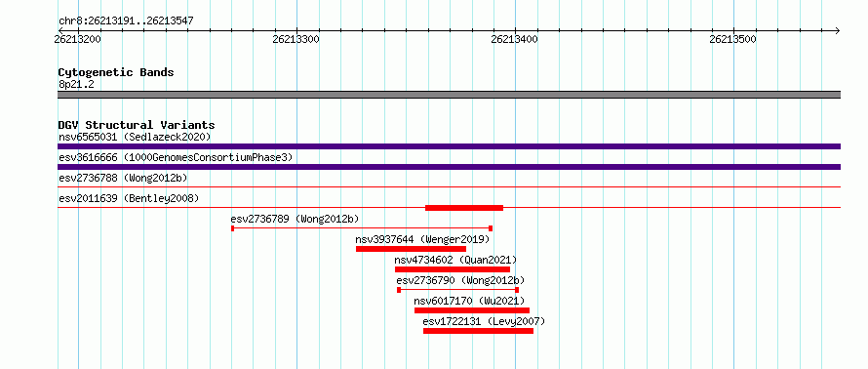The image size is (868, 369).
Task: Click the Cytogenetic Bands track title
Action: click(116, 72)
